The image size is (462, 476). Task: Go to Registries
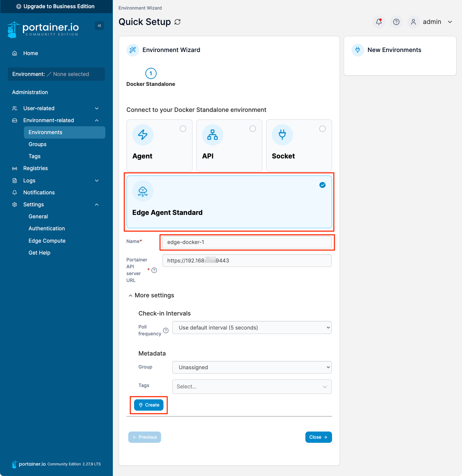point(36,168)
